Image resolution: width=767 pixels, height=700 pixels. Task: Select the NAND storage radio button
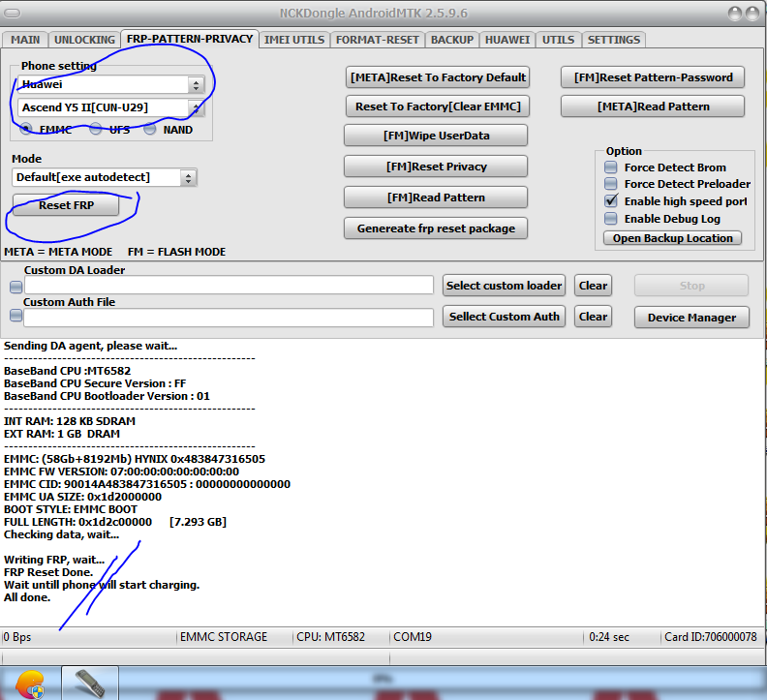[150, 129]
